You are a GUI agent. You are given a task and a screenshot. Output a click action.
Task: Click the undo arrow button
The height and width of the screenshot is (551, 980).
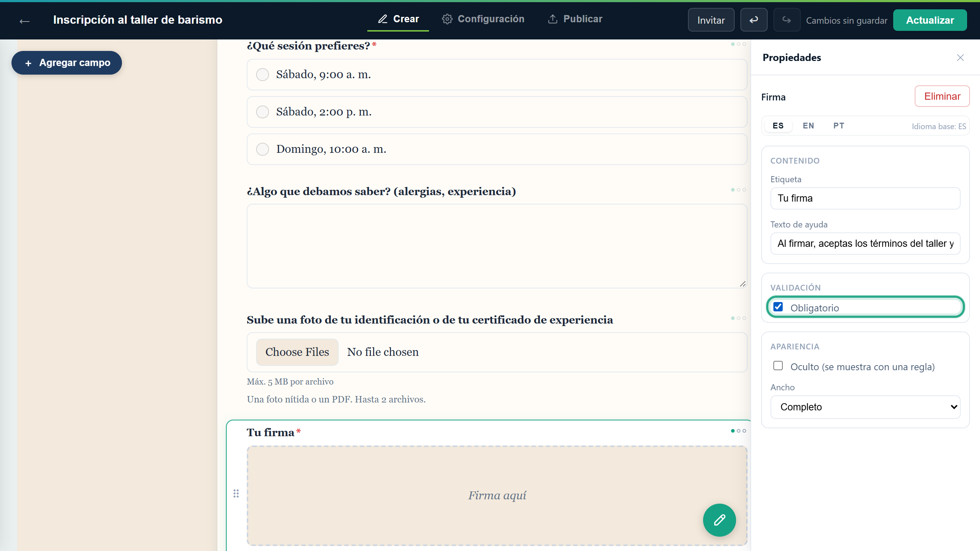[x=754, y=20]
